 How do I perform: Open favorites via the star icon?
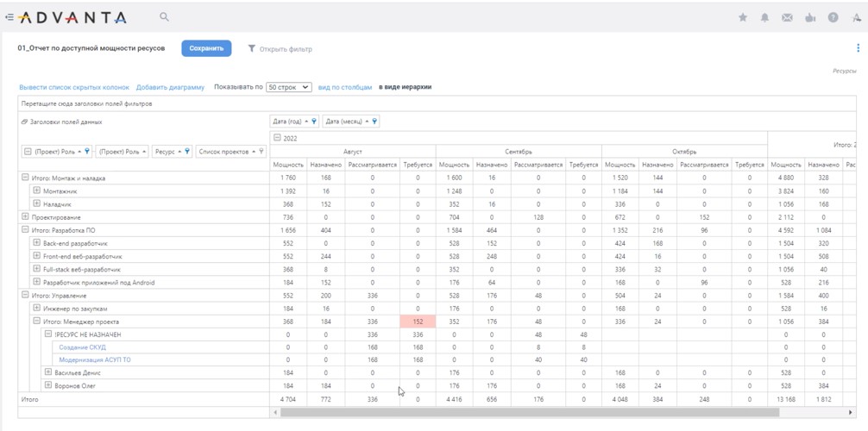coord(743,18)
